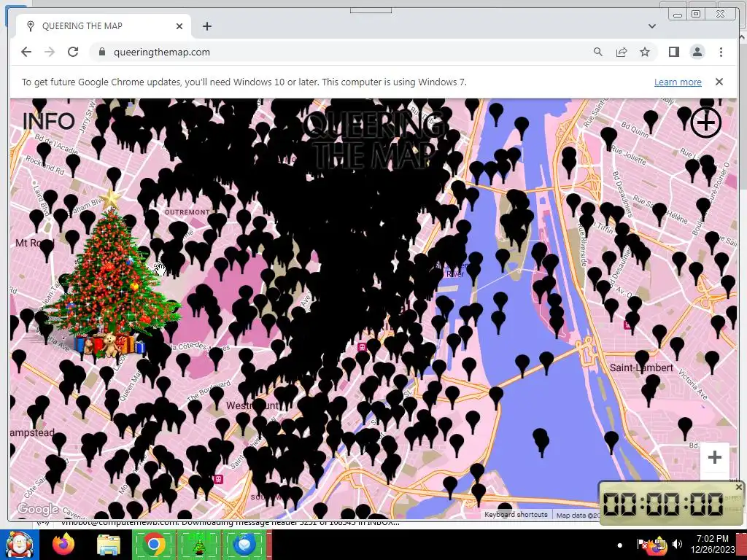Screen dimensions: 747x560
Task: Follow the Learn more link about Chrome updates
Action: pyautogui.click(x=678, y=82)
